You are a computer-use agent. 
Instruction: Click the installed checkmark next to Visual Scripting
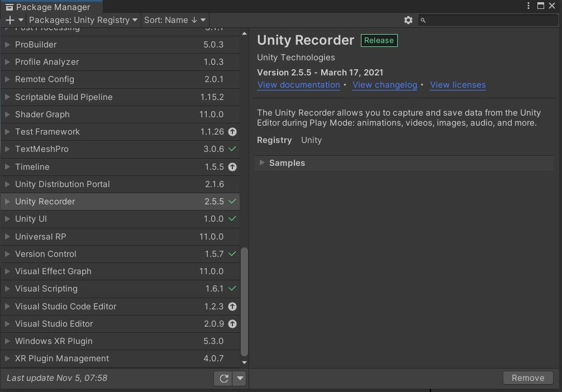pos(232,289)
